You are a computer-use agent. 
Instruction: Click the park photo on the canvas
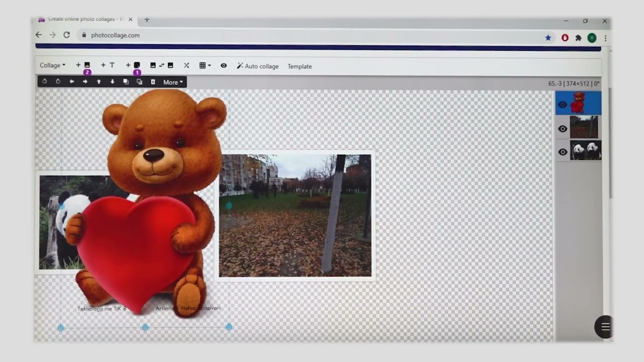click(295, 215)
